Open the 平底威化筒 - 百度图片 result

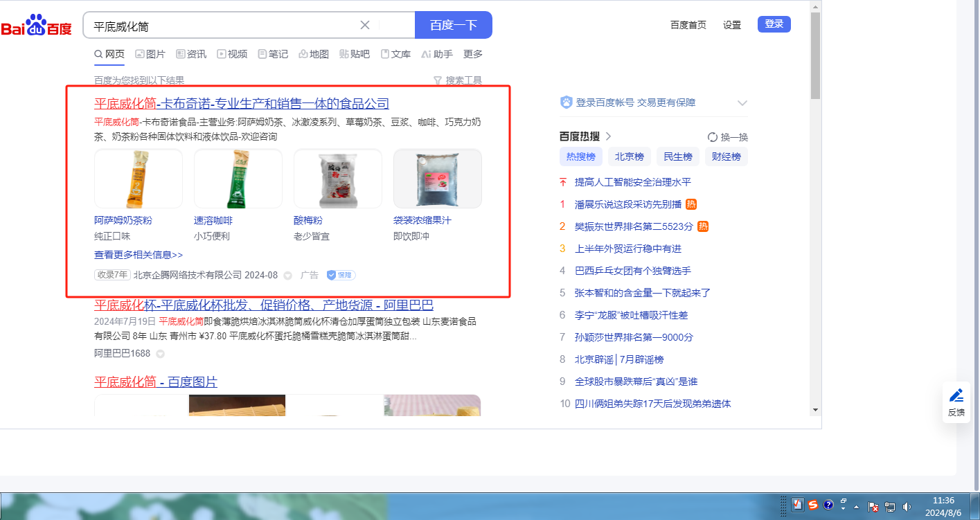pos(156,382)
